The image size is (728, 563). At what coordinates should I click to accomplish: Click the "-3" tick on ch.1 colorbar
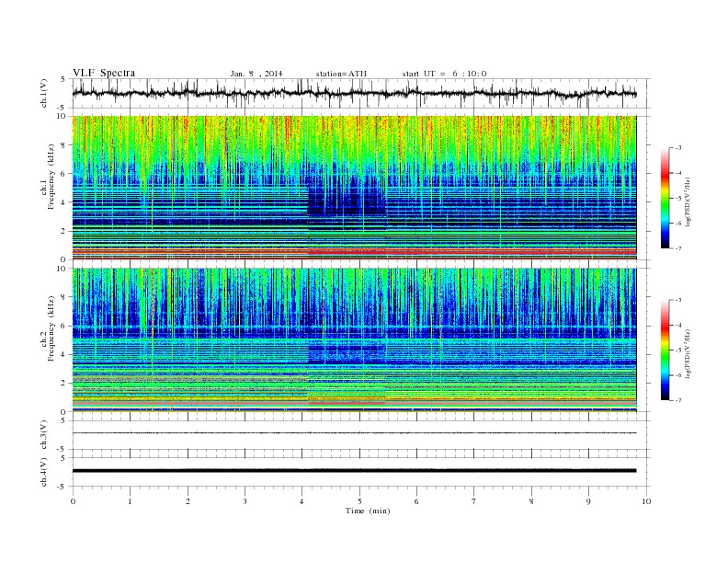click(x=677, y=148)
